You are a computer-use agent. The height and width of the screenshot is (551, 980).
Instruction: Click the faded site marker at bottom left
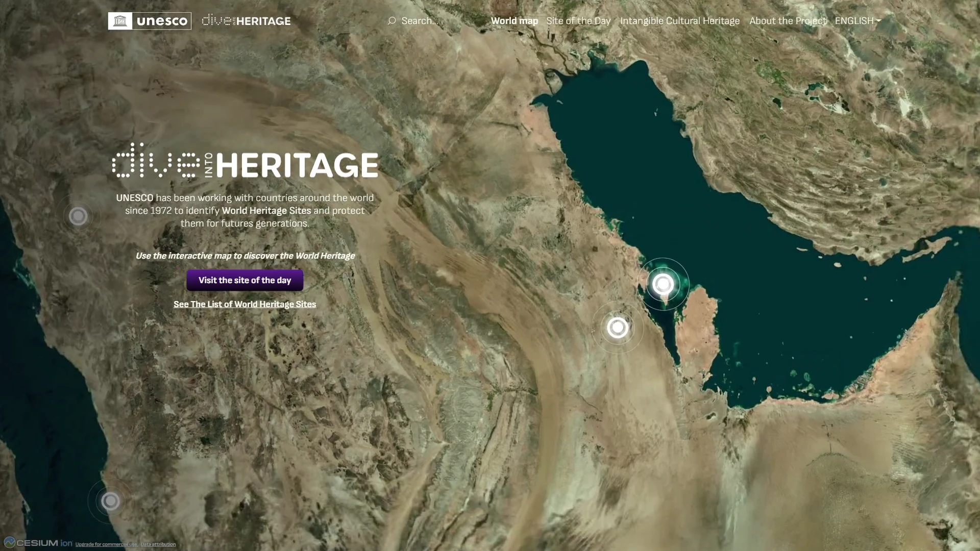(110, 501)
